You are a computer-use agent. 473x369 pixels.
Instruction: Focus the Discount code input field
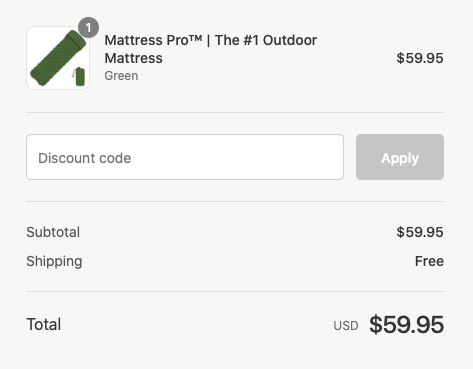coord(185,157)
